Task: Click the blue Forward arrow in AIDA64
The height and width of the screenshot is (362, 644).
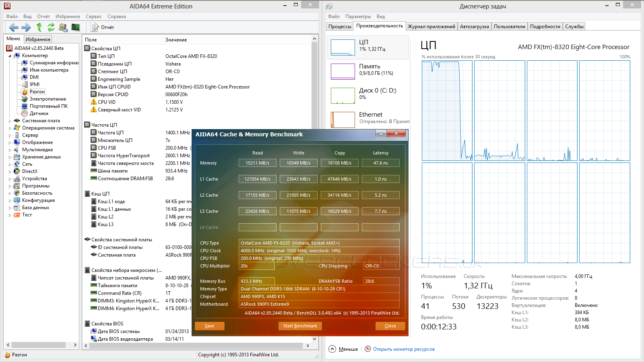Action: 26,27
